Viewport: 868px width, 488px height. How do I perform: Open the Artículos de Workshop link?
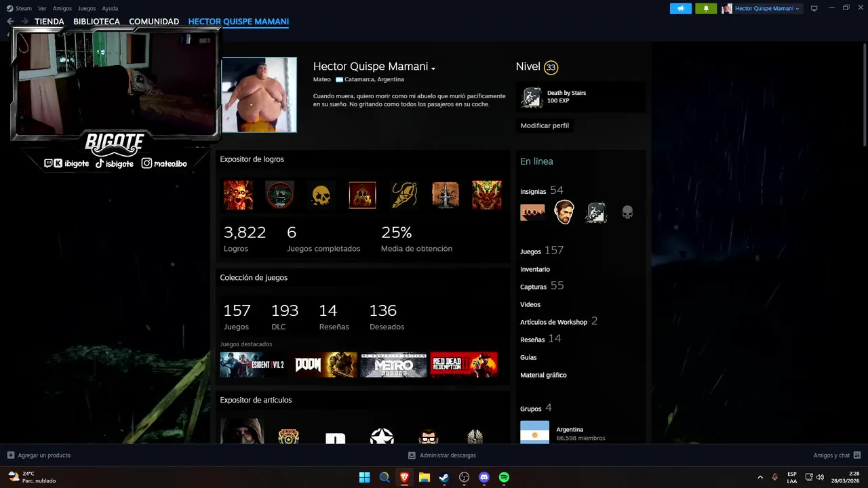[559, 321]
